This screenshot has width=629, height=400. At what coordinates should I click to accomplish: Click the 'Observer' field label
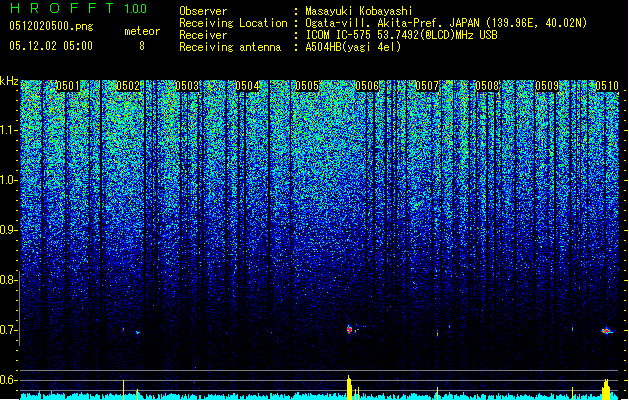[203, 11]
